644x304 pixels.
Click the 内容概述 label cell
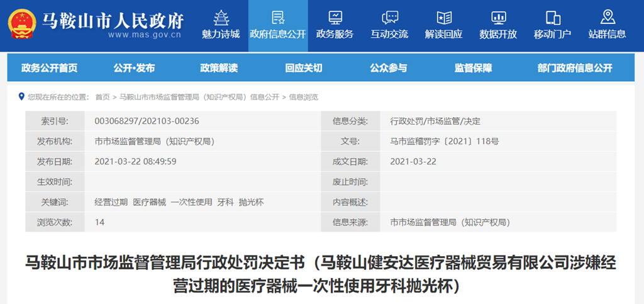click(350, 202)
